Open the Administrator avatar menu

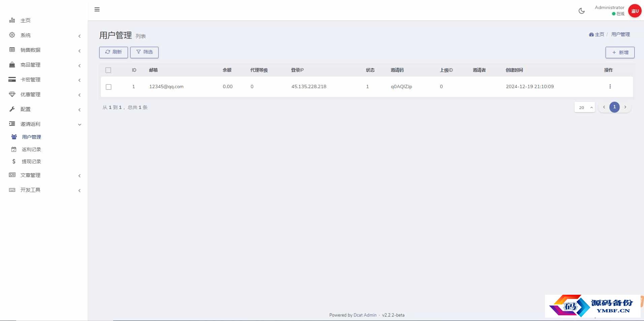coord(635,11)
